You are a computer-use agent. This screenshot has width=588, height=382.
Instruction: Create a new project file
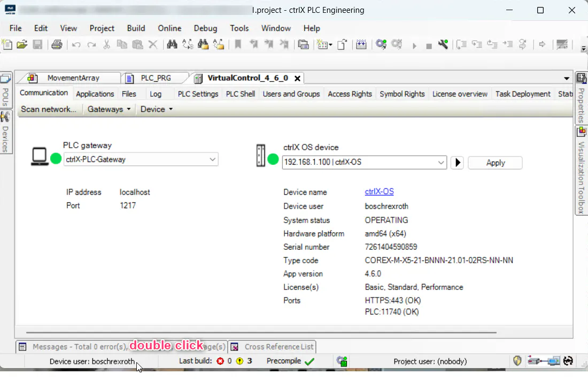tap(7, 44)
